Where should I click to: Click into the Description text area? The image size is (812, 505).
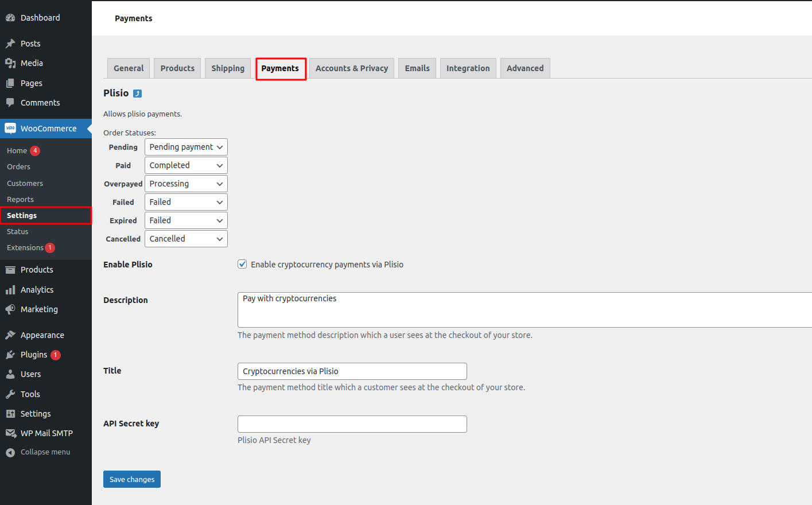[525, 310]
